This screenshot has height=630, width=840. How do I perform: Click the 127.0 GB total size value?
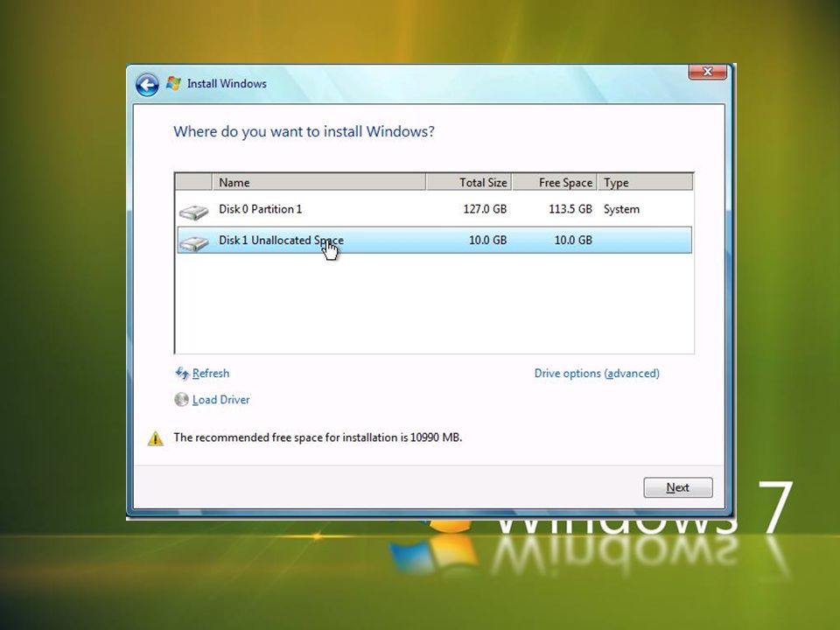485,209
